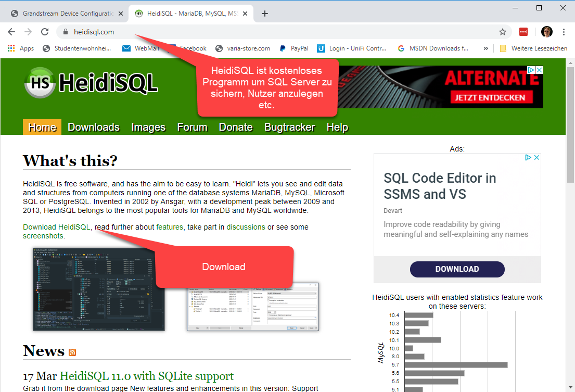Open the WebMail bookmark
Screen dimensions: 575x392
tap(140, 48)
